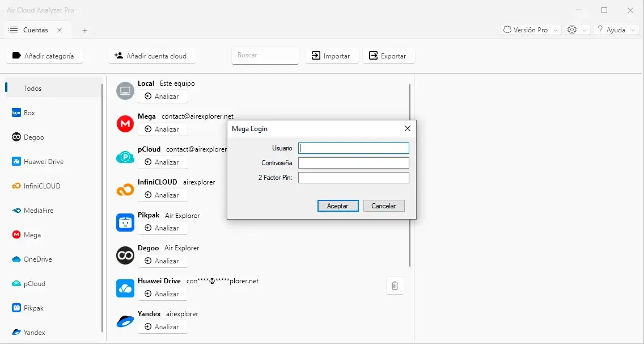Delete the Huawei Drive account with trash icon
The image size is (644, 344).
click(395, 286)
